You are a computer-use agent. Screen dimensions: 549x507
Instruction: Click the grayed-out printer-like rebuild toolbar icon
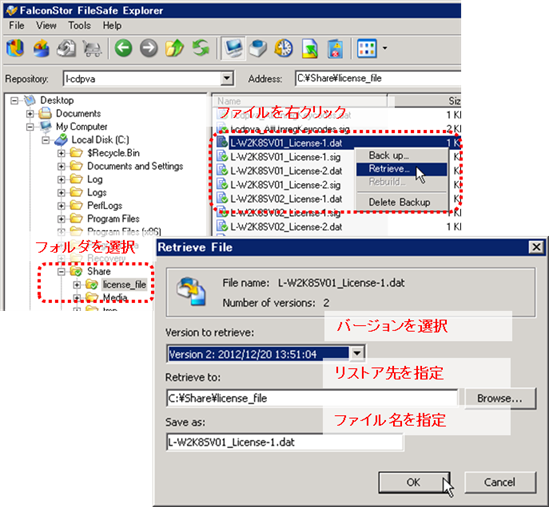tap(67, 48)
